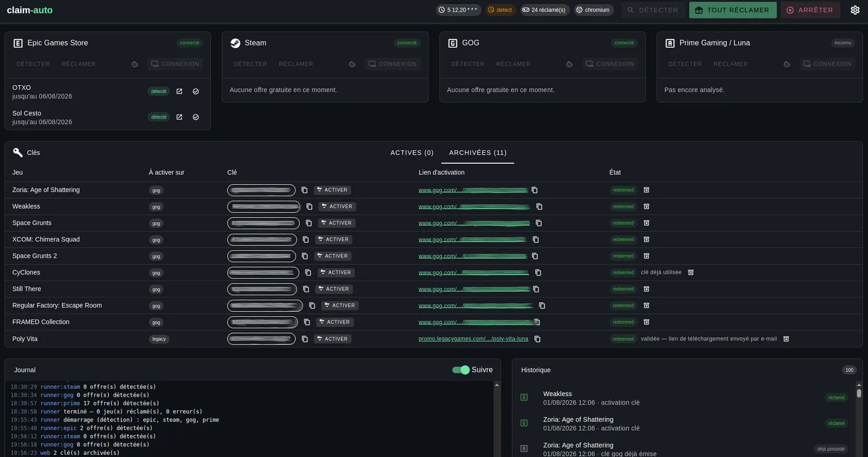Click the 'déjà possédé' badge in Historique
The width and height of the screenshot is (868, 457).
pos(831,449)
